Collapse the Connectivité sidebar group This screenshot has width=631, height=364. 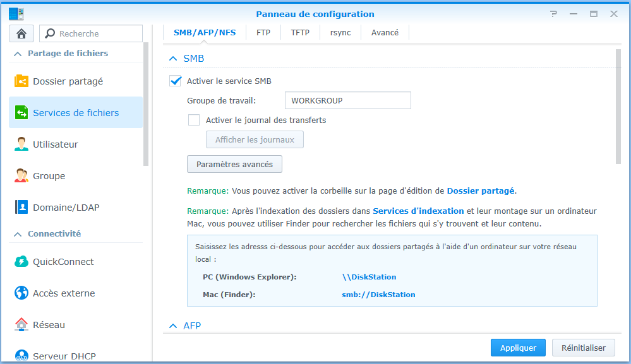tap(17, 234)
